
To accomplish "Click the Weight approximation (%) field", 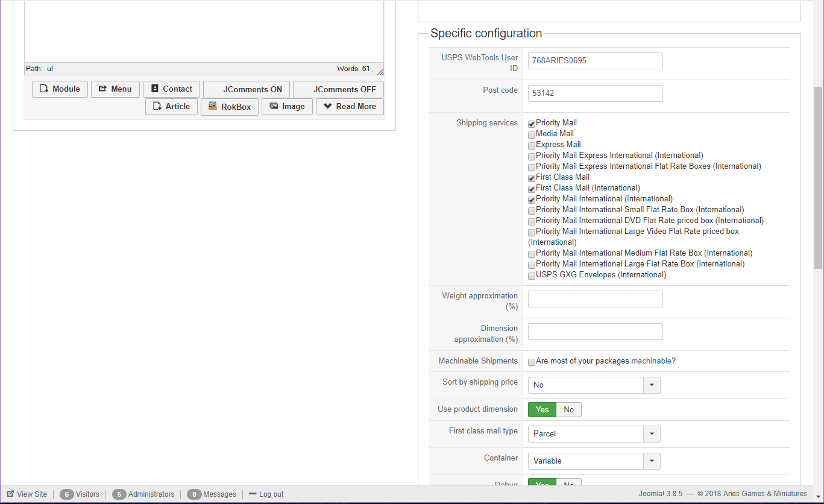I will click(x=595, y=299).
